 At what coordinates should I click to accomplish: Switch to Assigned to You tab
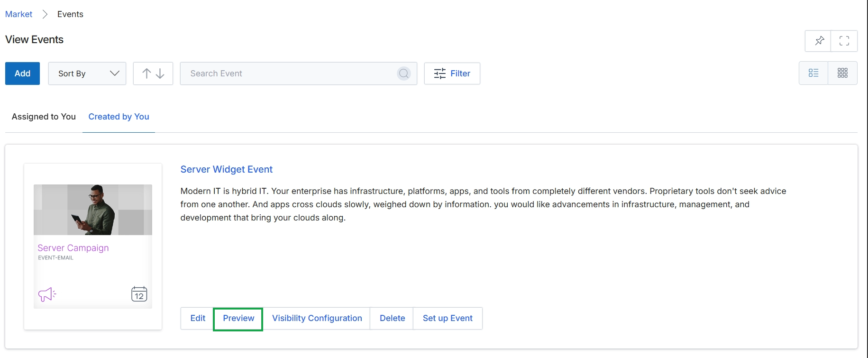pos(44,117)
